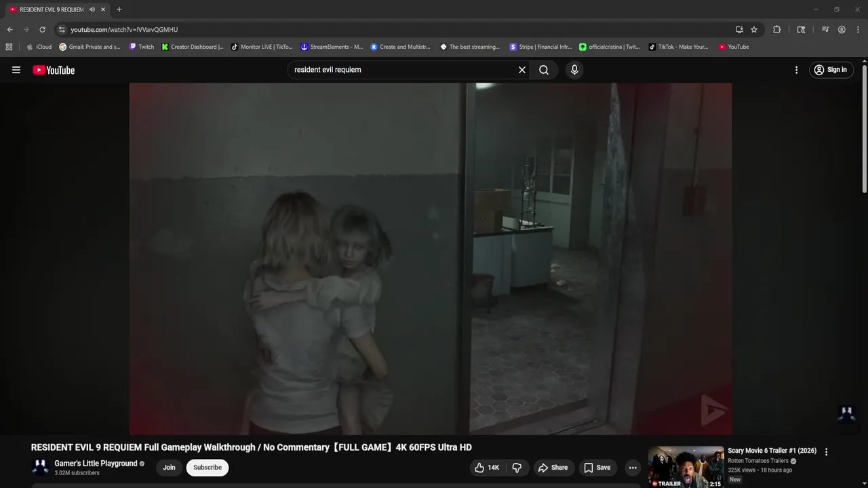
Task: Mute tab via speaker icon
Action: point(92,9)
